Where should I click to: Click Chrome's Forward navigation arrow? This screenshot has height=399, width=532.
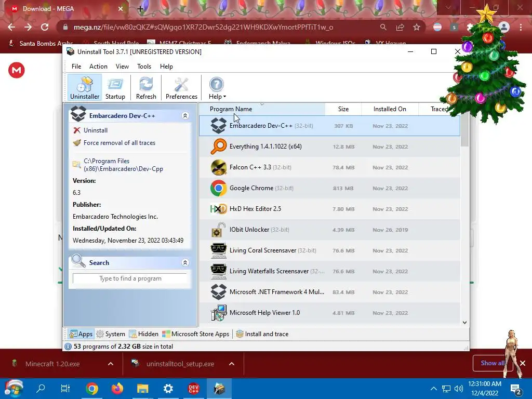pos(28,27)
